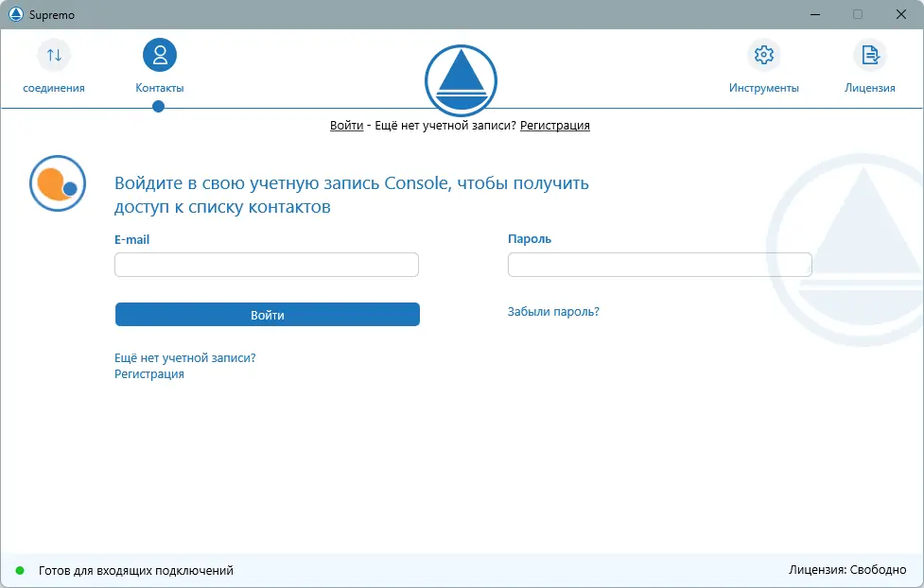Screen dimensions: 924x588
Task: Open the Лицензия tab label
Action: pos(870,88)
